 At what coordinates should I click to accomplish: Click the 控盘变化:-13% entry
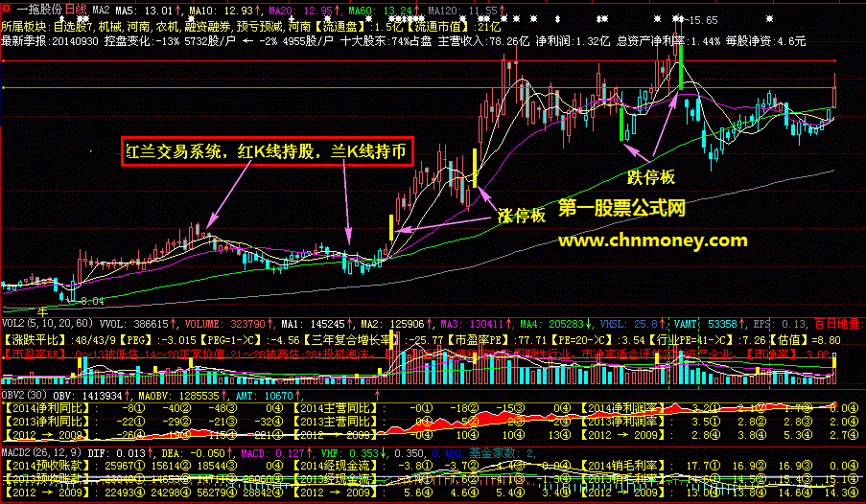(x=144, y=41)
